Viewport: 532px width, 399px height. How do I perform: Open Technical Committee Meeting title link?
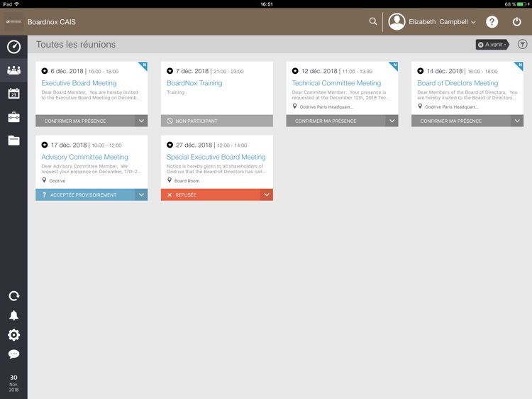336,83
